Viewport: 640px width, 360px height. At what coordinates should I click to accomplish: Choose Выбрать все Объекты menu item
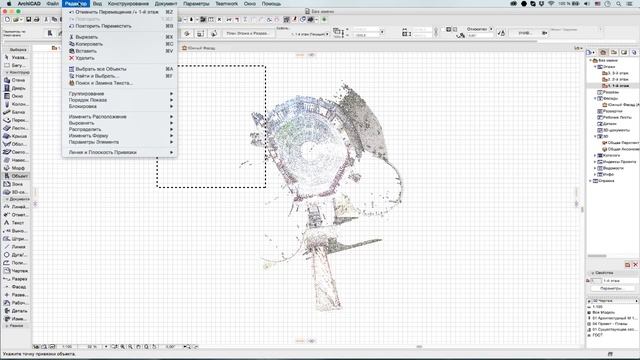[120, 69]
